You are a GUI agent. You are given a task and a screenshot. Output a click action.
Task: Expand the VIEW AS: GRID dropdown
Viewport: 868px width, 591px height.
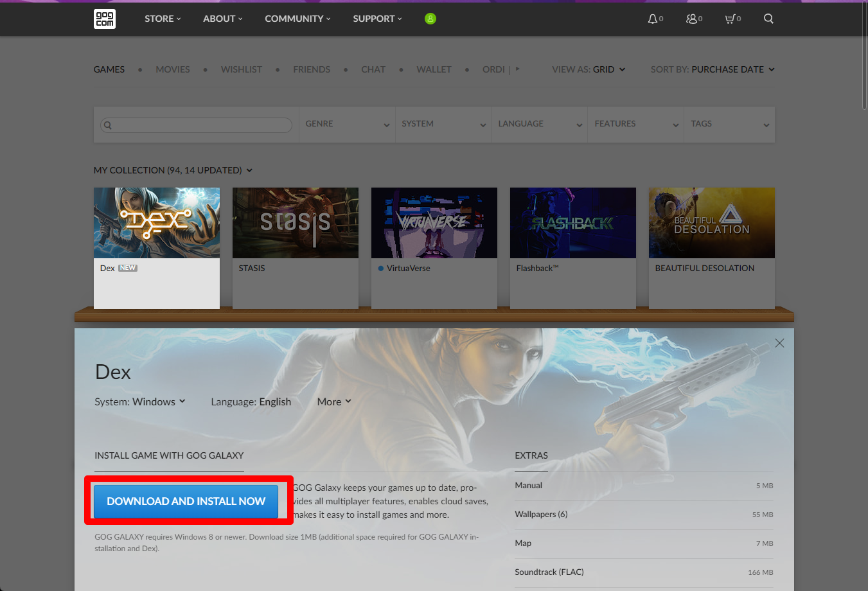click(589, 69)
